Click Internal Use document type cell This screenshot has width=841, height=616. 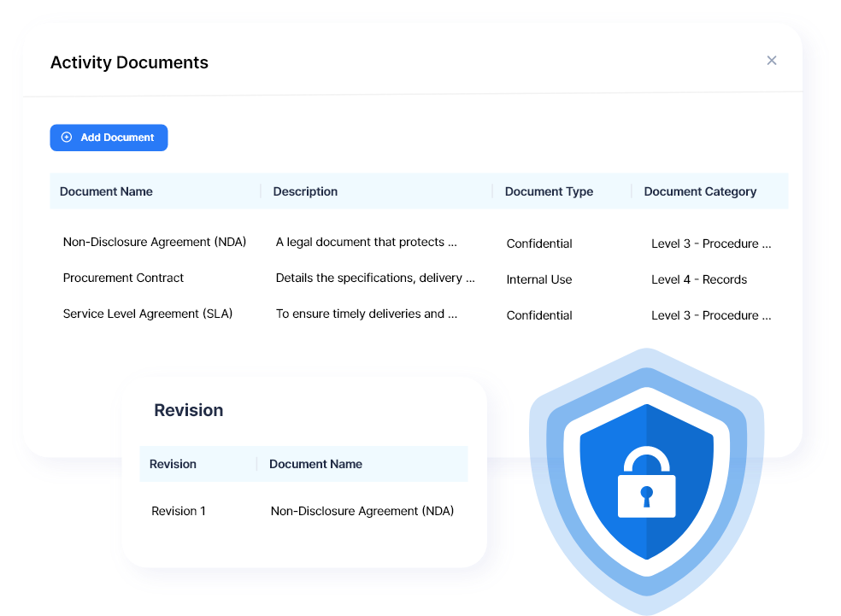click(539, 279)
